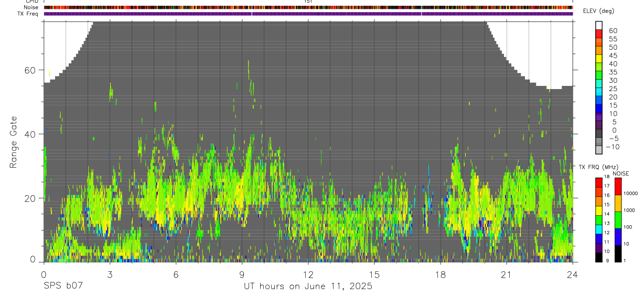Click the light gray -10 elevation swatch
The height and width of the screenshot is (297, 644).
coord(599,149)
